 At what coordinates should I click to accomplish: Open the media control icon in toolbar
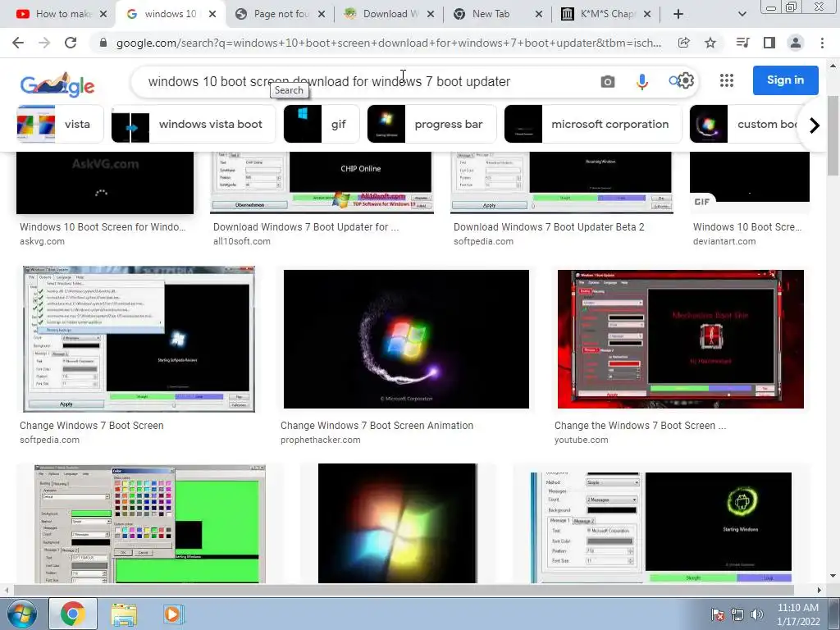tap(742, 43)
